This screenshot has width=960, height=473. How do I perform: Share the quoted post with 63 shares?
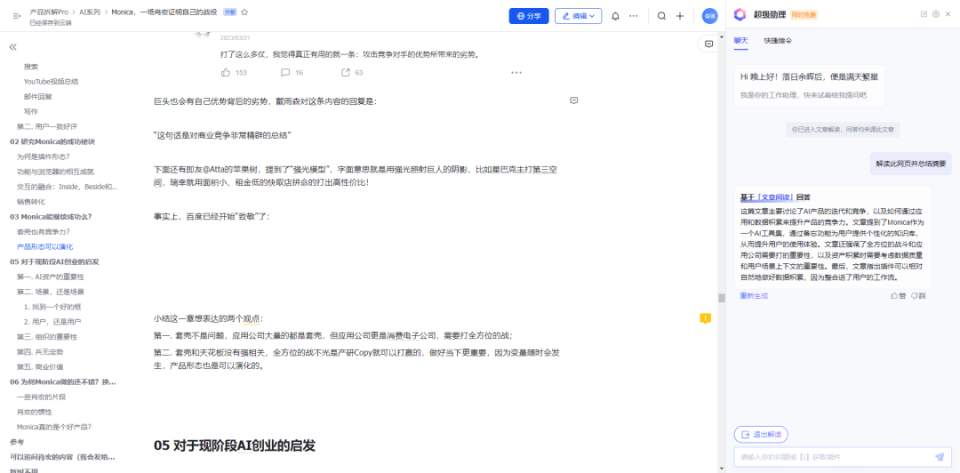(x=345, y=72)
